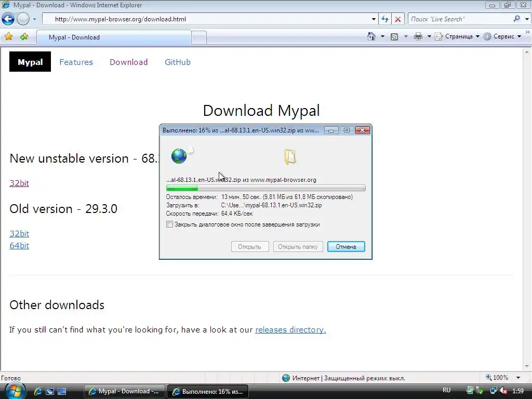Maximize the download dialog
The image size is (532, 399).
[x=347, y=130]
